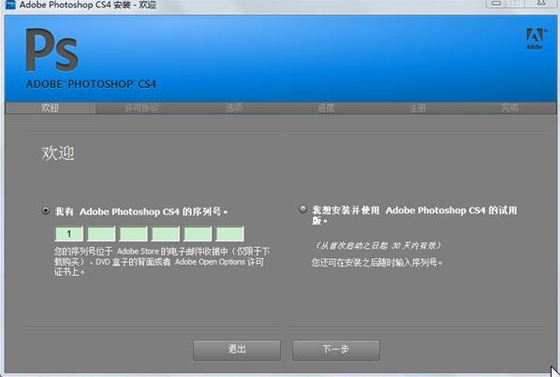Focus the sixth serial number box
This screenshot has width=560, height=377.
pos(230,234)
